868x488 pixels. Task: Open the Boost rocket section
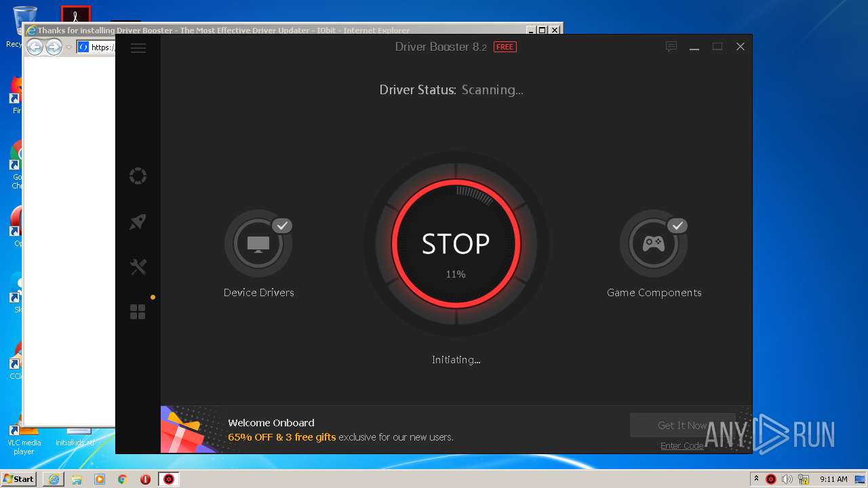coord(138,222)
